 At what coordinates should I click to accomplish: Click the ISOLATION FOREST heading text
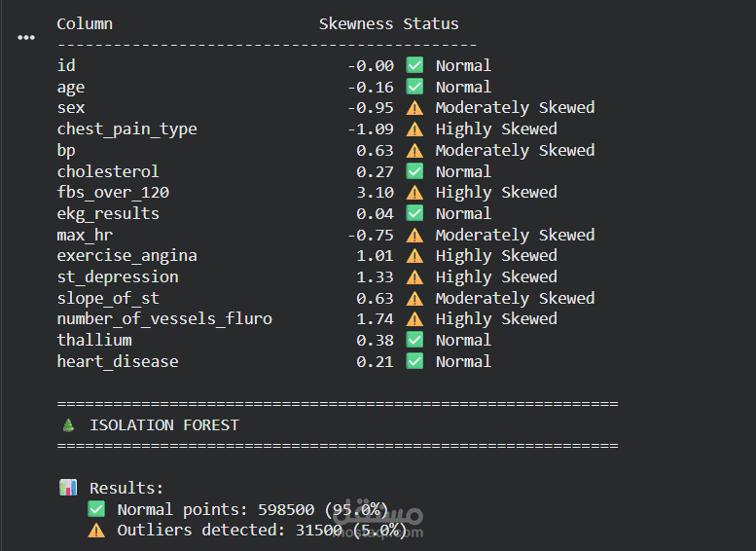163,425
